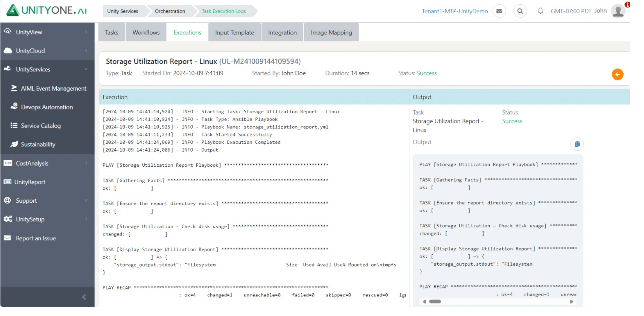Click the UnitySetup gears icon
644x316 pixels.
[x=8, y=219]
